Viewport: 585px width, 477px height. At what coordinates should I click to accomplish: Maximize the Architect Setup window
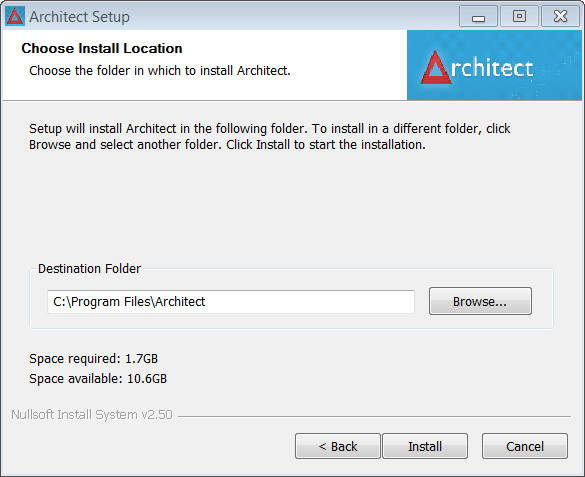519,16
